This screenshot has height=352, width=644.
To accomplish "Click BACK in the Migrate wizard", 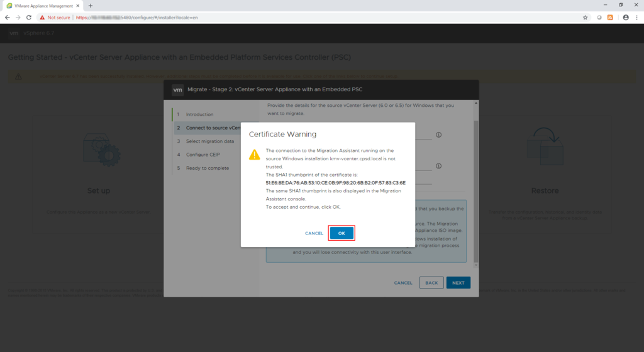I will (x=431, y=283).
